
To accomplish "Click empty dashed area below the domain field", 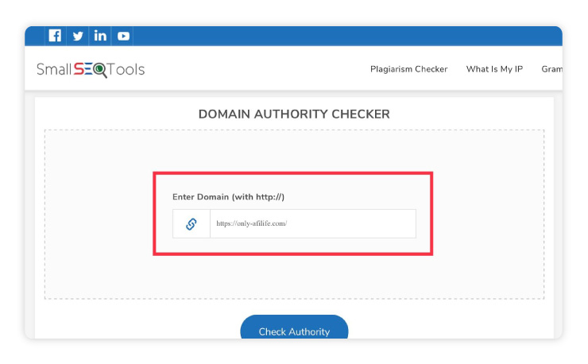I will pyautogui.click(x=294, y=278).
